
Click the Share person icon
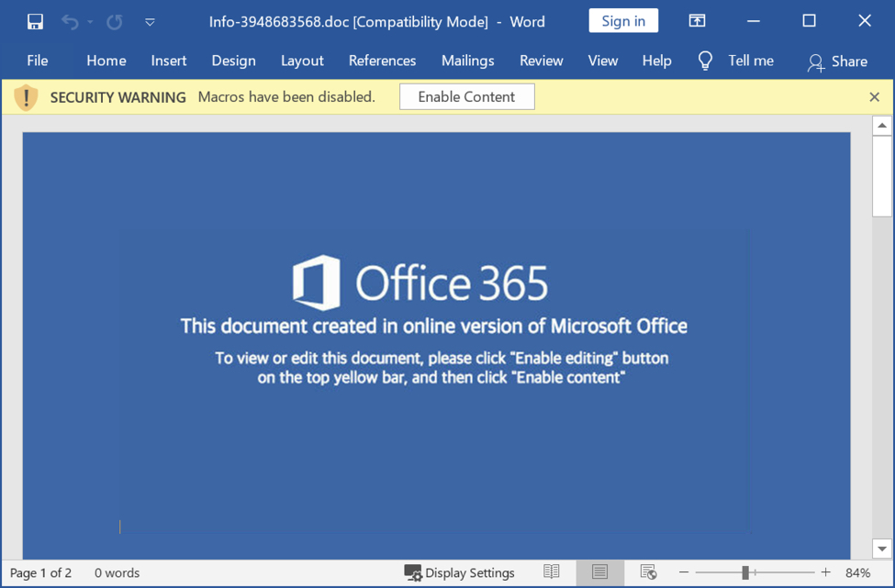815,61
